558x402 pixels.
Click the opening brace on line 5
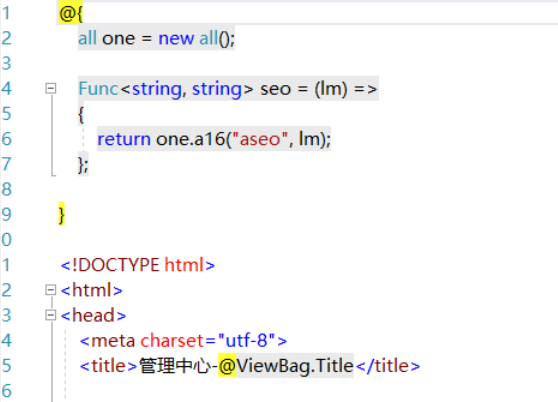(81, 115)
